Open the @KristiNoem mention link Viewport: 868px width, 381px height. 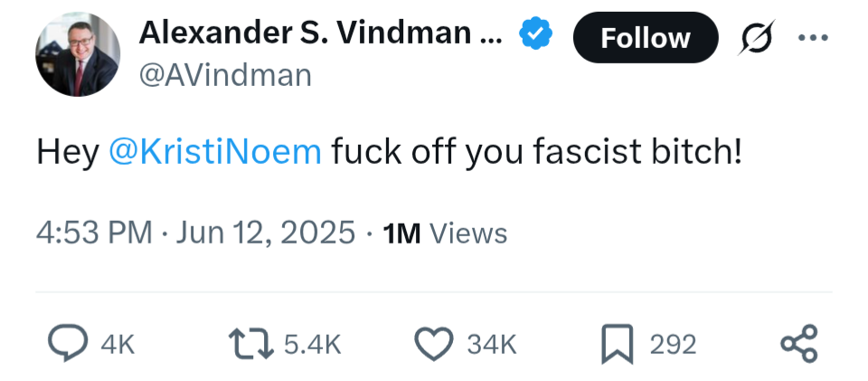214,151
